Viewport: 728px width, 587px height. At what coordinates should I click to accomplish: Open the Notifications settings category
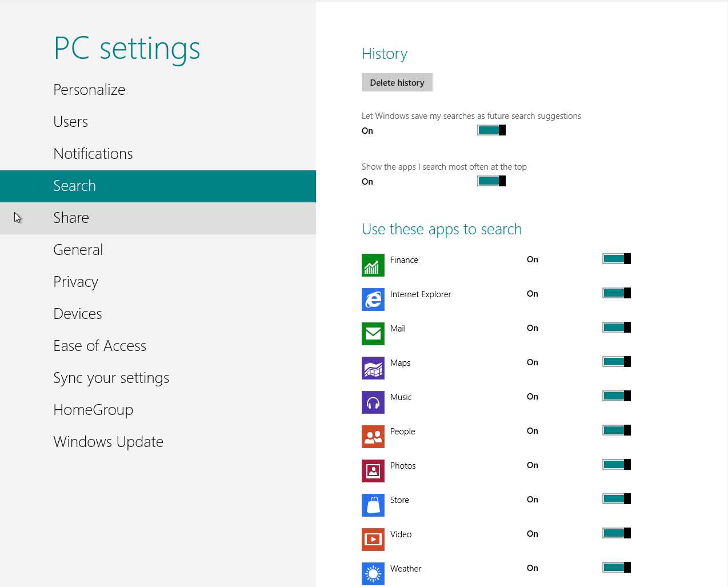[x=158, y=154]
